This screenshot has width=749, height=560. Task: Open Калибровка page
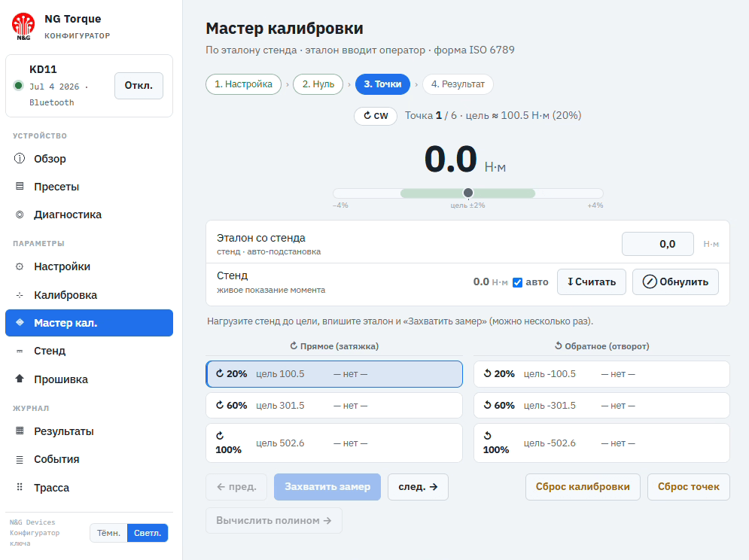(90, 295)
